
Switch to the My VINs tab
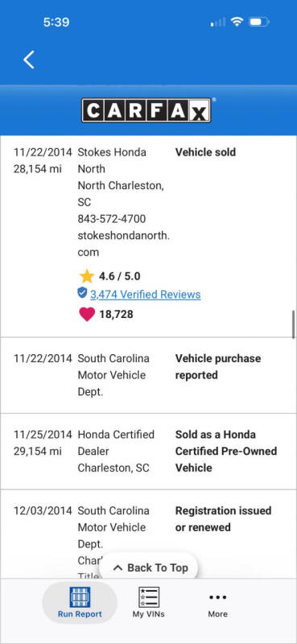coord(149,602)
